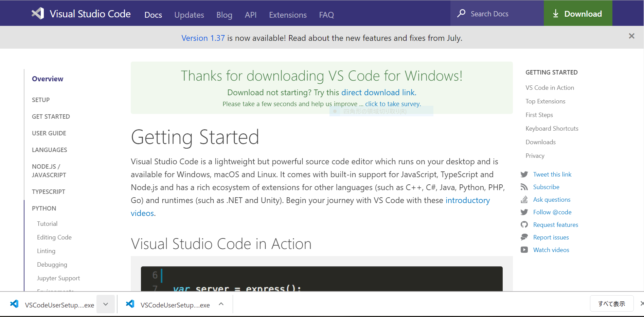
Task: Collapse the PYTHON sidebar section
Action: [x=44, y=208]
